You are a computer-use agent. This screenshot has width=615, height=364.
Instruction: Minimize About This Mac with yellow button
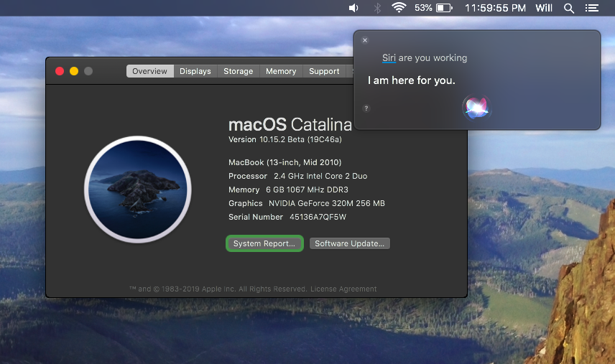74,71
